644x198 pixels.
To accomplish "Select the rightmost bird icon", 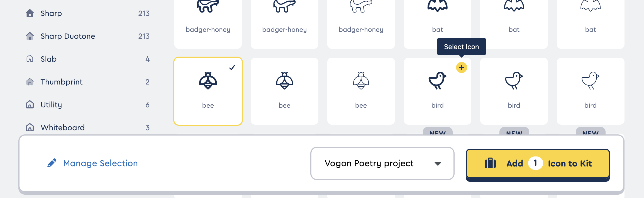I will 590,91.
